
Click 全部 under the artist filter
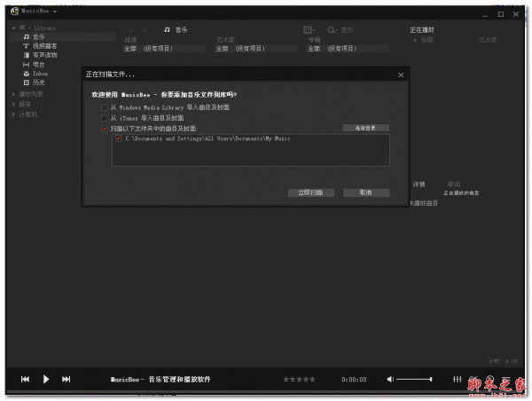coord(223,49)
